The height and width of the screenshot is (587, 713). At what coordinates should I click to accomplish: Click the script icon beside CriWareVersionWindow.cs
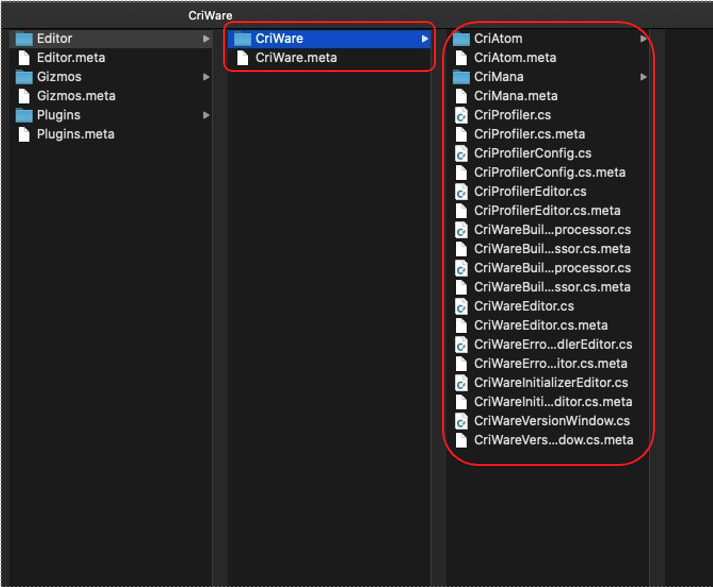[461, 421]
